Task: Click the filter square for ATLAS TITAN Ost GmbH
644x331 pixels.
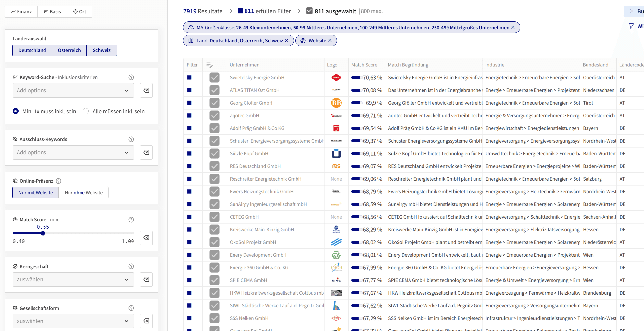Action: point(189,90)
